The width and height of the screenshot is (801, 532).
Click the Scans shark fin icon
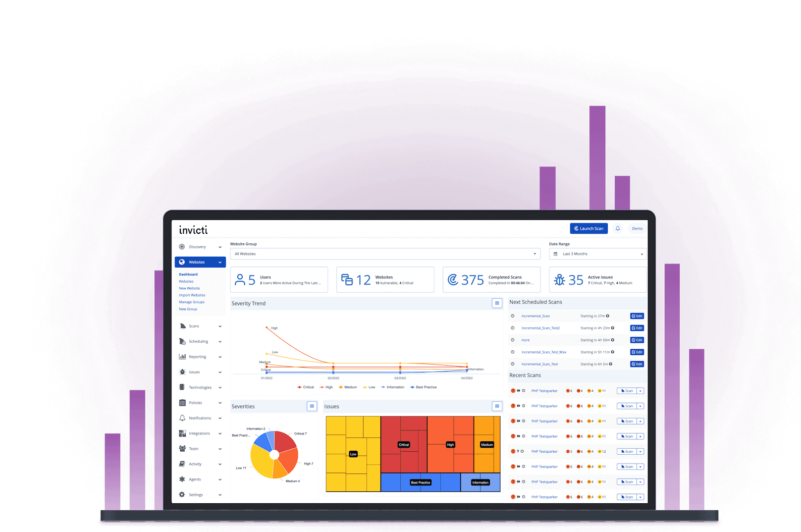coord(183,326)
